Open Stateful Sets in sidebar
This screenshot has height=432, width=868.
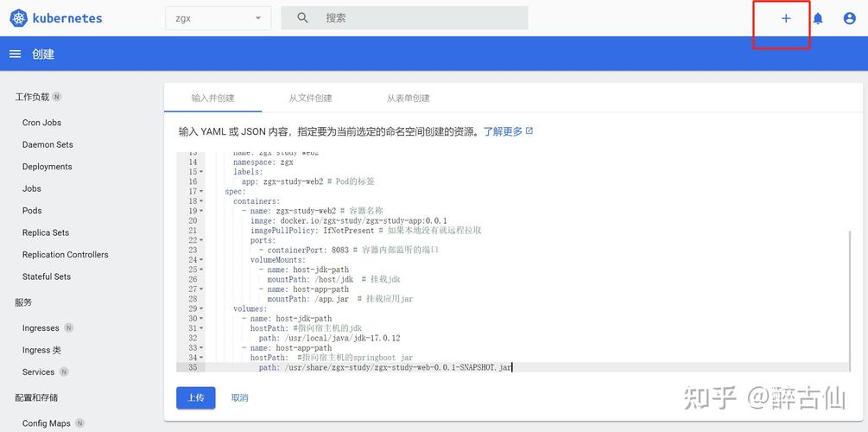47,276
